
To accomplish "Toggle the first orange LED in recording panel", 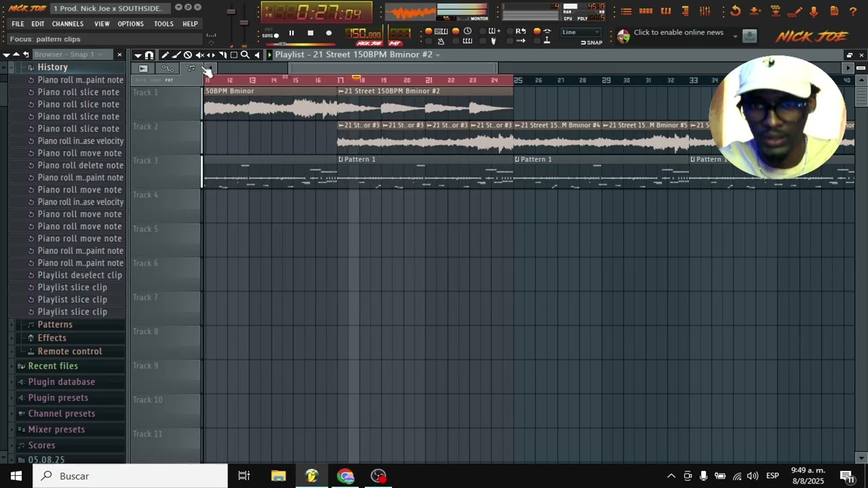I will click(429, 31).
